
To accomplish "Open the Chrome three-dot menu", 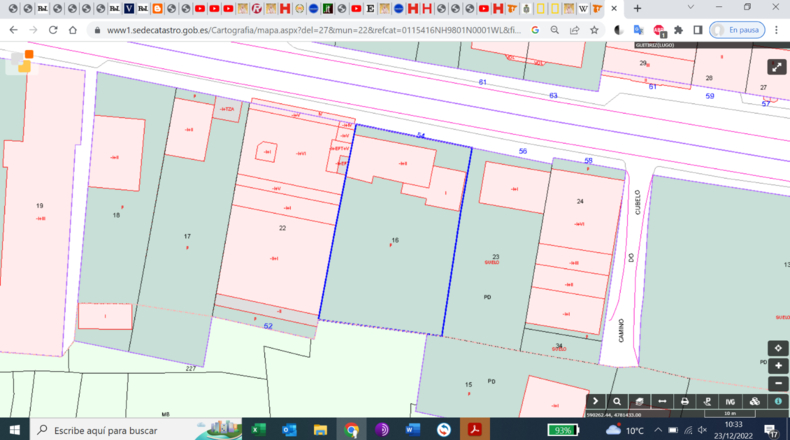I will [776, 30].
